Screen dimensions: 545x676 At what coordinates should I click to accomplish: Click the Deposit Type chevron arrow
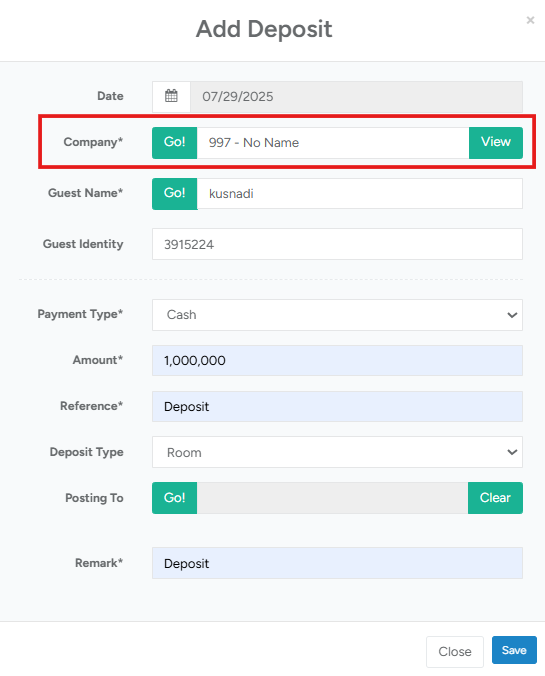coord(512,452)
